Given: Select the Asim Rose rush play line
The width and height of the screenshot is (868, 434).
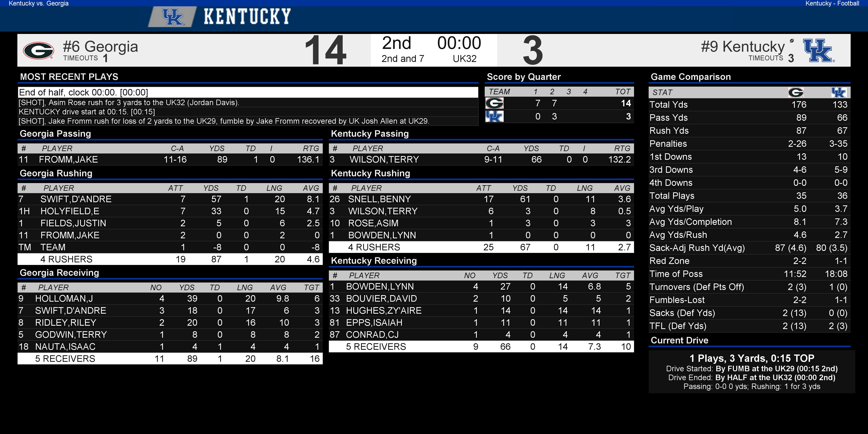Looking at the screenshot, I should tap(248, 102).
